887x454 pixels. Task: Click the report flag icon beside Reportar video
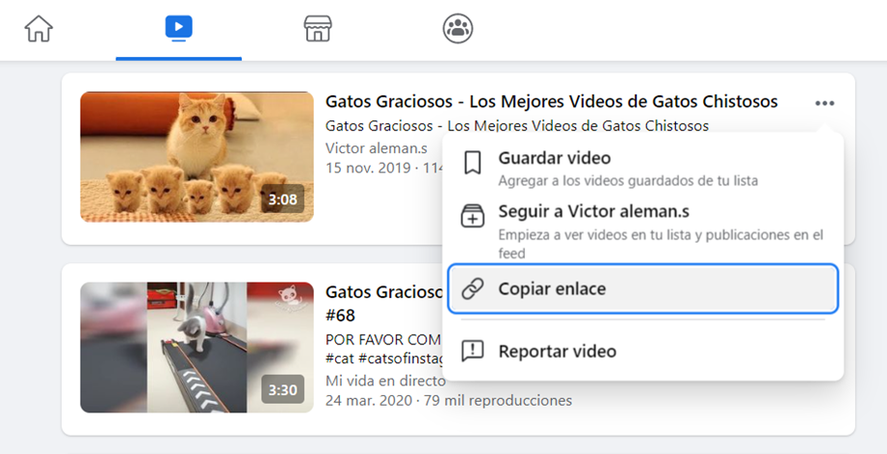click(472, 351)
